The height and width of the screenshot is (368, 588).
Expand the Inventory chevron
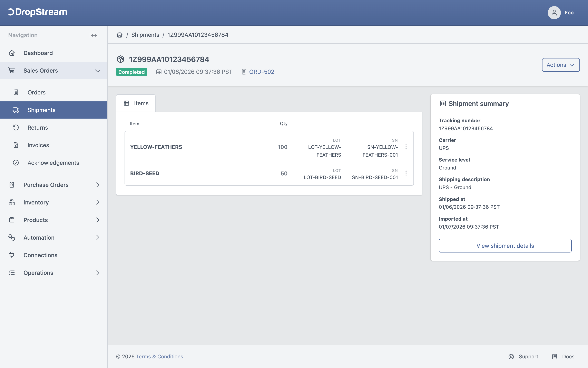pos(98,202)
